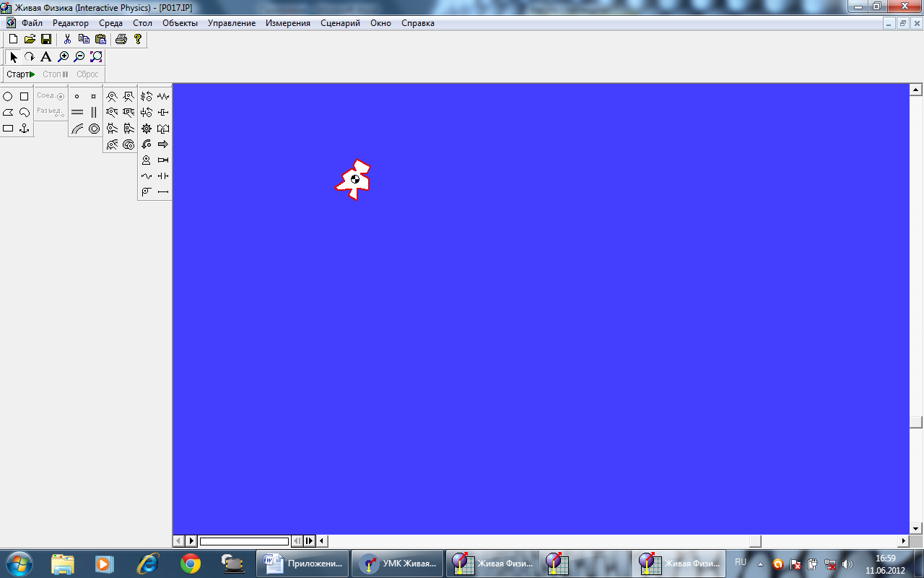The height and width of the screenshot is (578, 924).
Task: Select the rotate tool
Action: coord(30,56)
